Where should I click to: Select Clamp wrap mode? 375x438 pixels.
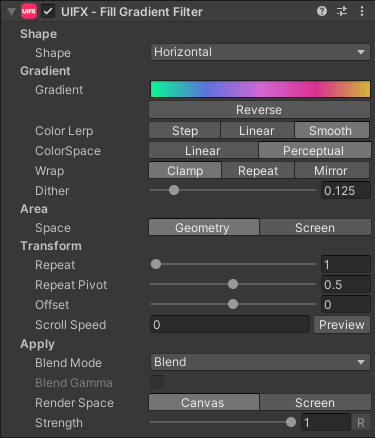pos(185,170)
